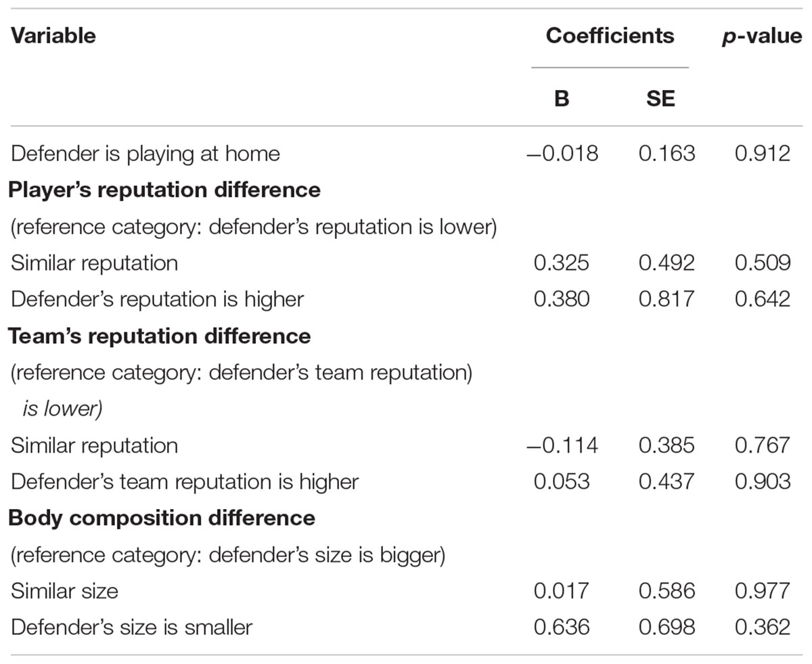Select the B subheader
Viewport: 812px width, 664px height.
(562, 99)
